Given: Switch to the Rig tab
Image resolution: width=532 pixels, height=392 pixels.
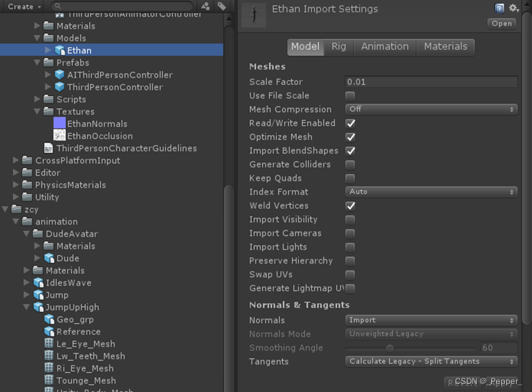Looking at the screenshot, I should coord(339,47).
